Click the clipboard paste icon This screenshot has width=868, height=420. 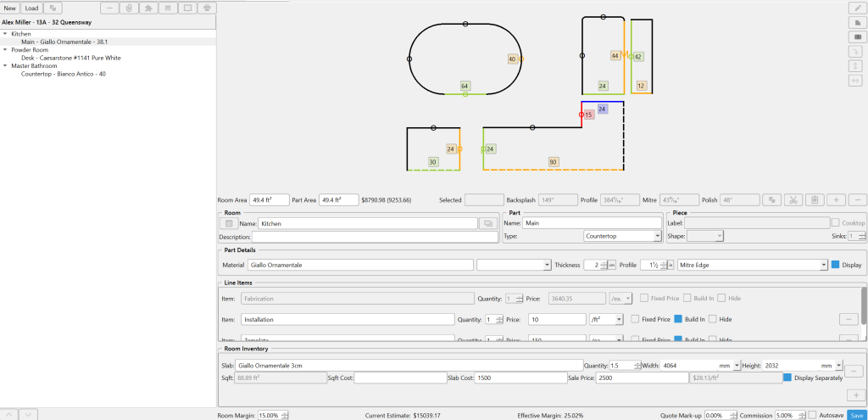(814, 200)
